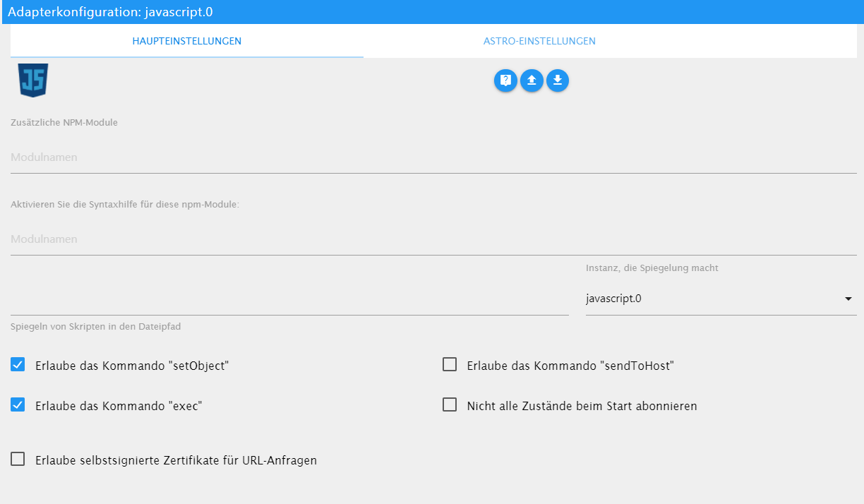Allow self-signed certificates for URL requests
The height and width of the screenshot is (504, 864).
point(18,460)
